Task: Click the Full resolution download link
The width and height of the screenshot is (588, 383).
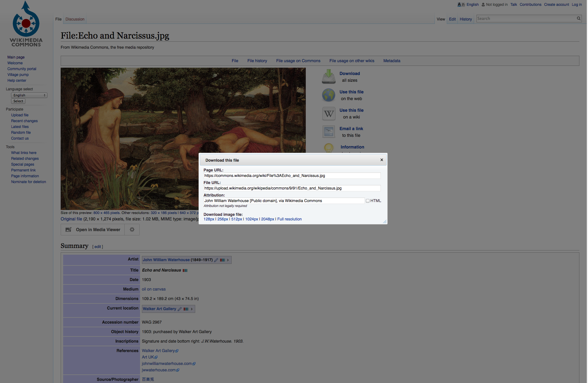Action: click(289, 219)
